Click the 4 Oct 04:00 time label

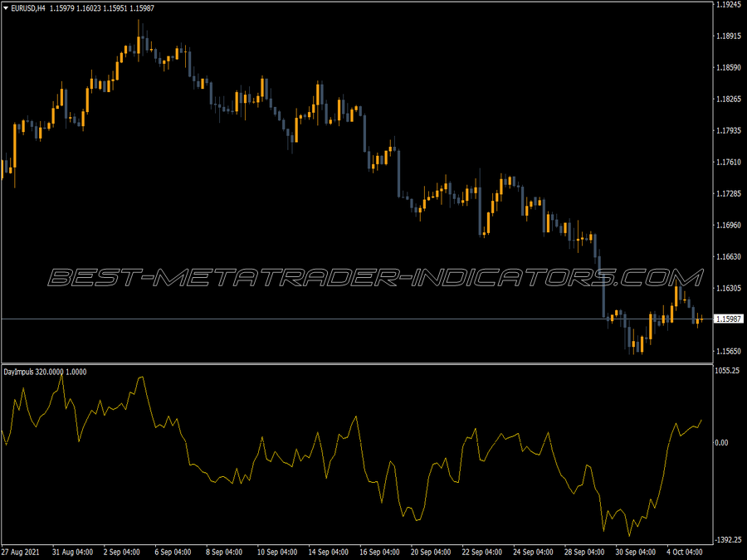685,553
